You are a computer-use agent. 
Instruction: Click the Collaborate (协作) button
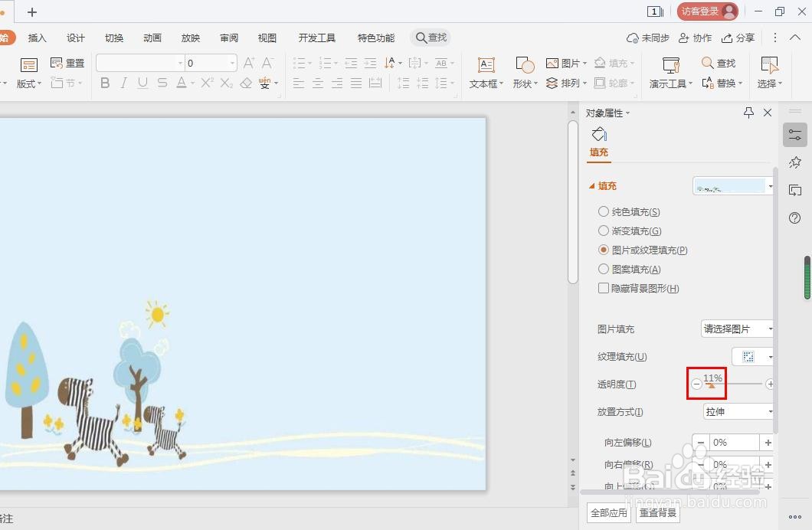pyautogui.click(x=695, y=38)
